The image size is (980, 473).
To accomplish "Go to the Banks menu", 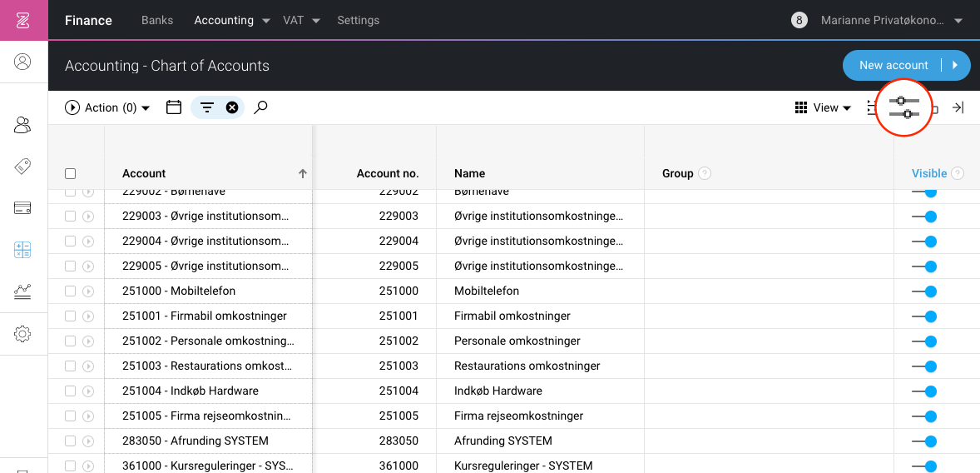I will tap(157, 20).
